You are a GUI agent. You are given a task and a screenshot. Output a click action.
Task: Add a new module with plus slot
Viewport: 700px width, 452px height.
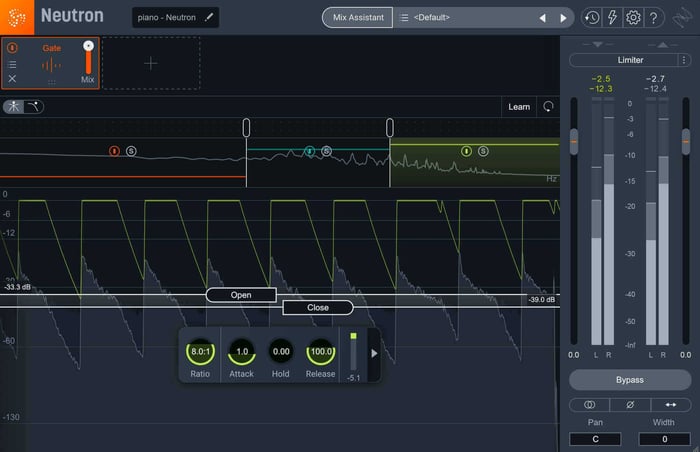coord(151,63)
